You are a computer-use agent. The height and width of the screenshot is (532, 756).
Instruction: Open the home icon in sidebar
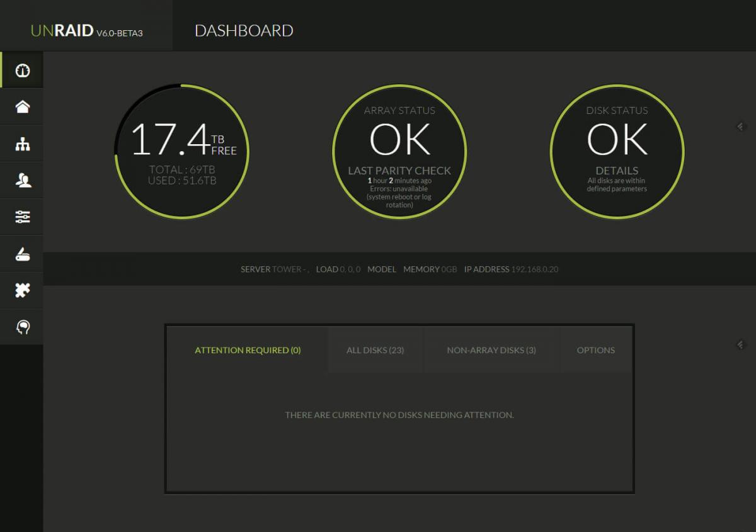pos(23,107)
